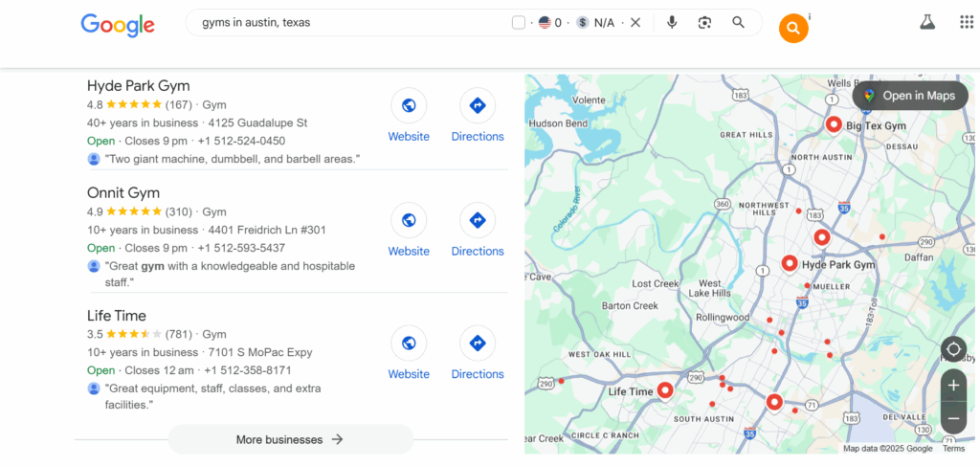980x466 pixels.
Task: Click the magnifier search icon in search box
Action: (x=738, y=23)
